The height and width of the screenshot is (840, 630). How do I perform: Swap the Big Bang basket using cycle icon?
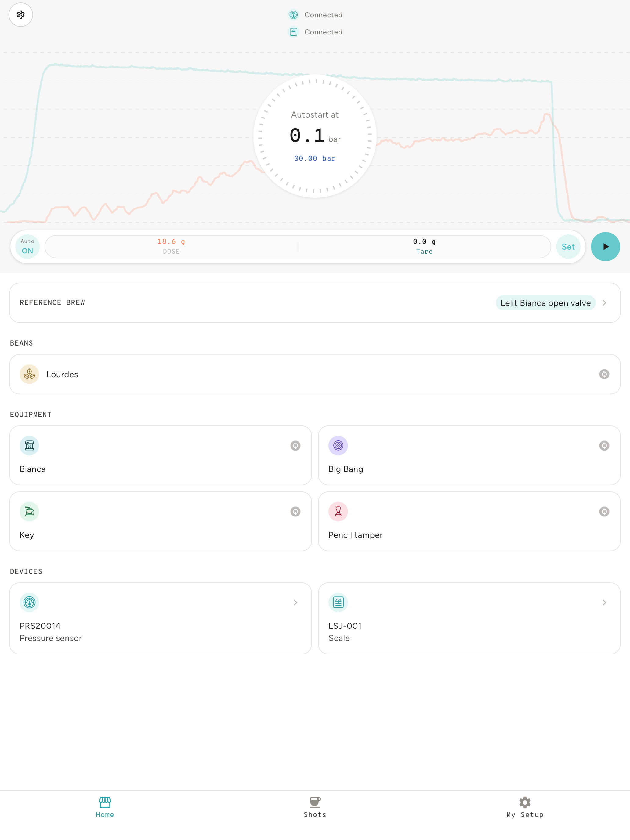click(604, 445)
